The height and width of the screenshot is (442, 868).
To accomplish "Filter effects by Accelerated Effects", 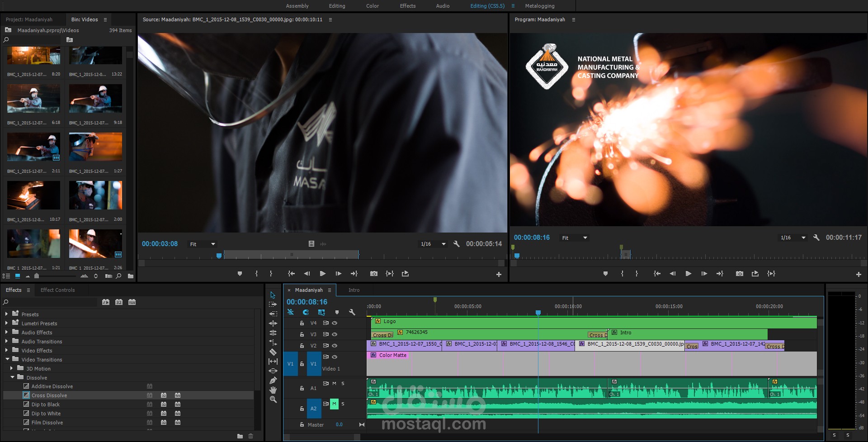I will (106, 302).
